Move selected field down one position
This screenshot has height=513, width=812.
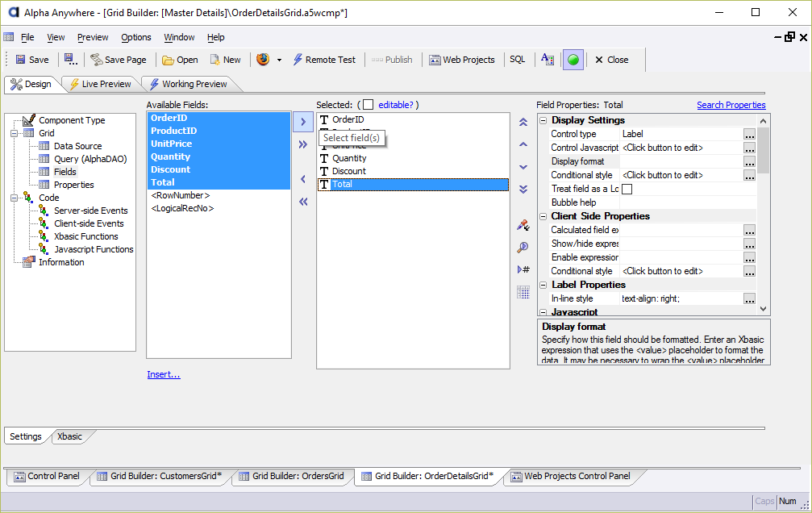(x=523, y=167)
